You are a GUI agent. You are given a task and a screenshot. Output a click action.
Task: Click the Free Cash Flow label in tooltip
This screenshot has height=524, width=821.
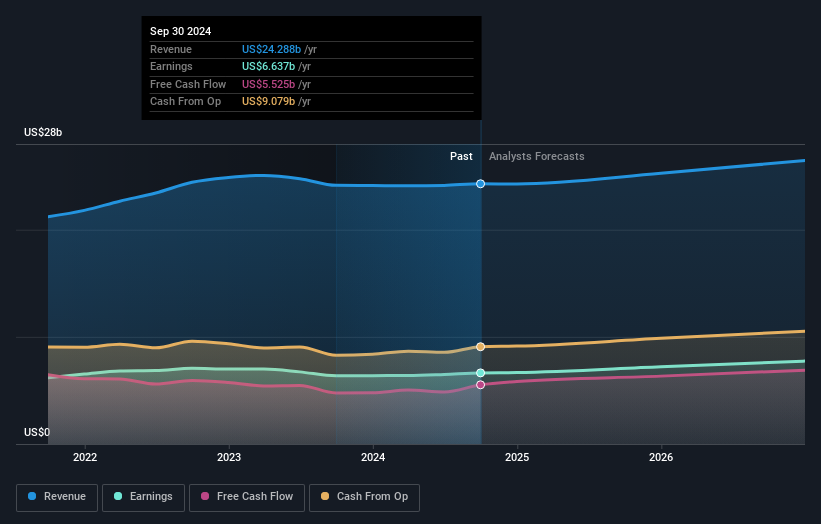point(188,84)
